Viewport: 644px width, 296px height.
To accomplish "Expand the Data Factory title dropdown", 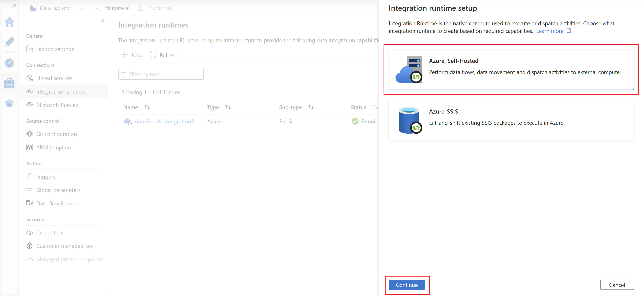I will click(81, 8).
